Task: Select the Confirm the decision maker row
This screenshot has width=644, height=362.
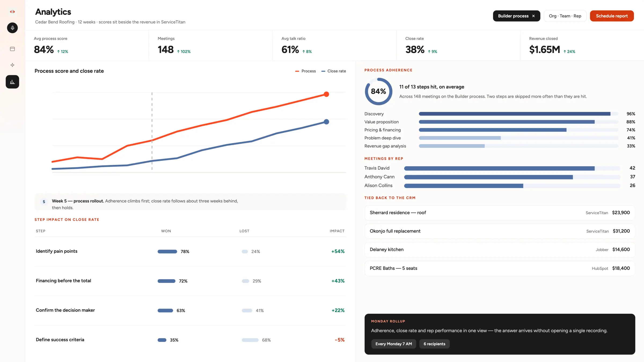Action: 190,311
